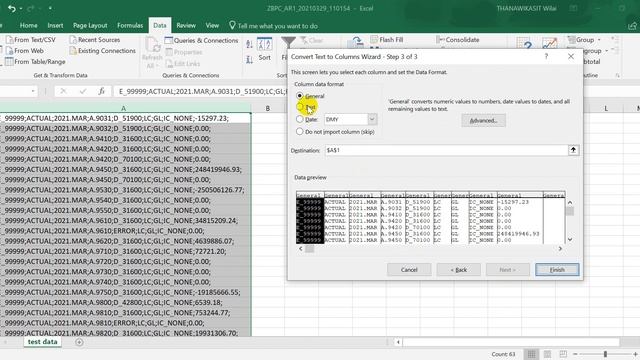Click the Insert Function fx icon
Screen dimensions: 640x360
pos(101,91)
